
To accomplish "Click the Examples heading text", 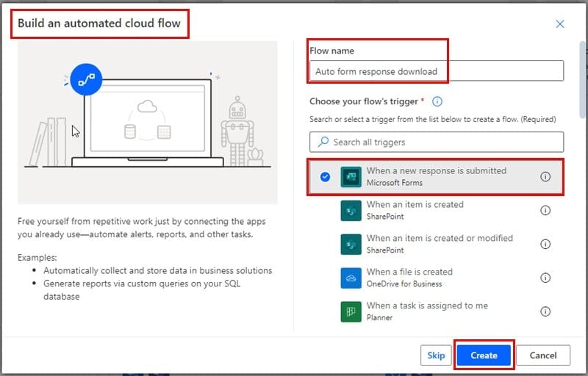I will click(37, 258).
